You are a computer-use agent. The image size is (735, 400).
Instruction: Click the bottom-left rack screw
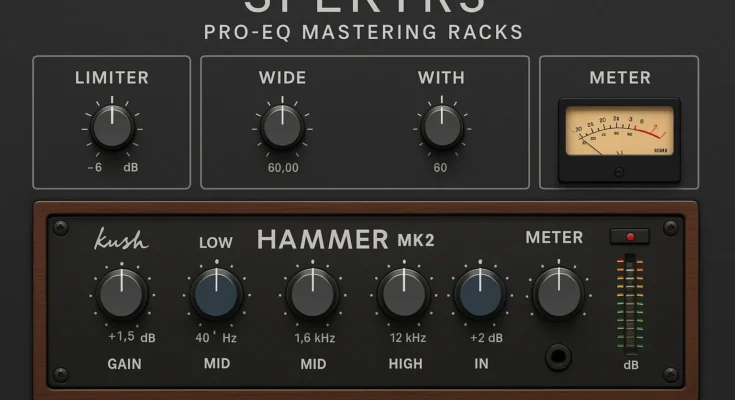tap(61, 375)
